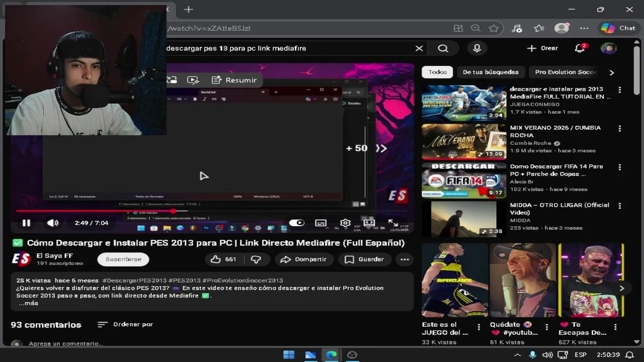Show more filter chips with the right chevron
Image resolution: width=644 pixels, height=362 pixels.
tap(612, 72)
